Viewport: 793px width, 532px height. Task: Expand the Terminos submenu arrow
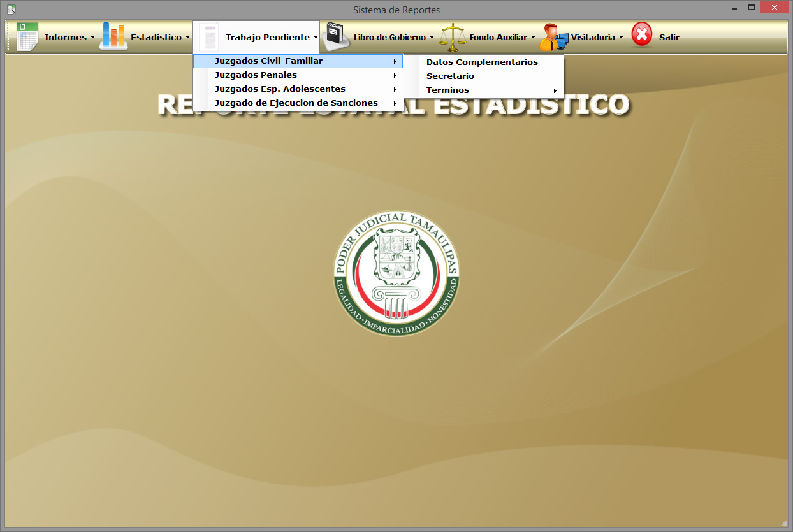tap(555, 90)
